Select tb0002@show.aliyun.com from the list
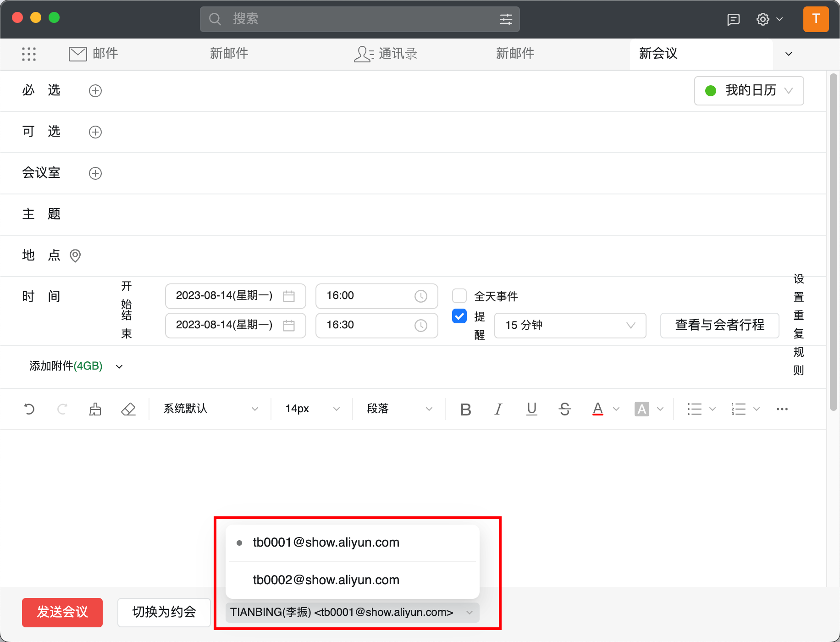The height and width of the screenshot is (642, 840). 326,580
